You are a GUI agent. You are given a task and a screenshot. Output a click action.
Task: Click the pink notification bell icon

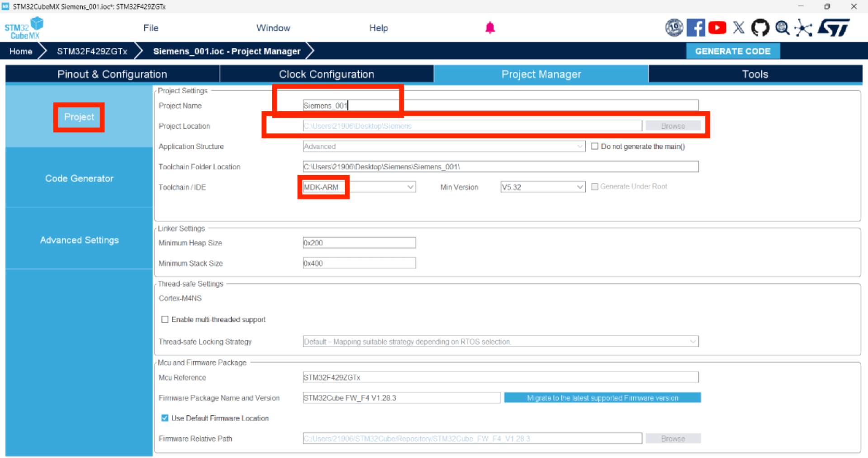point(490,28)
